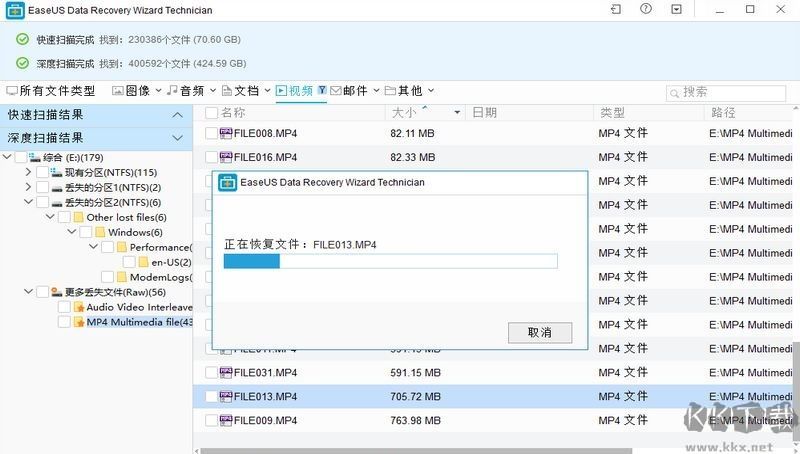
Task: Check the 综合 (E:)(179) tree checkbox
Action: pos(21,157)
